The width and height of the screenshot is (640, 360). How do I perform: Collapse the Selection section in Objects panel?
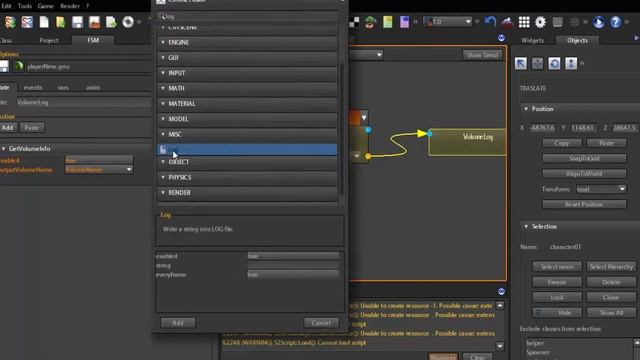click(x=526, y=227)
